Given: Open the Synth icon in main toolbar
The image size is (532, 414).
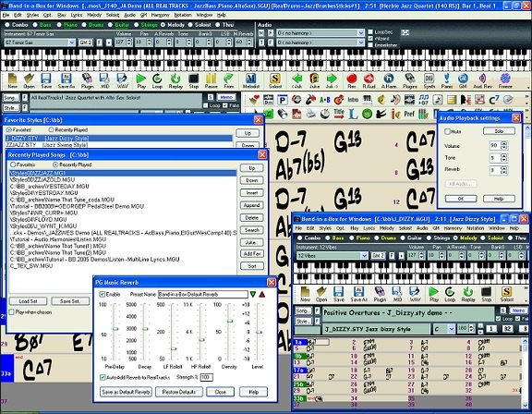Looking at the screenshot, I should (429, 80).
